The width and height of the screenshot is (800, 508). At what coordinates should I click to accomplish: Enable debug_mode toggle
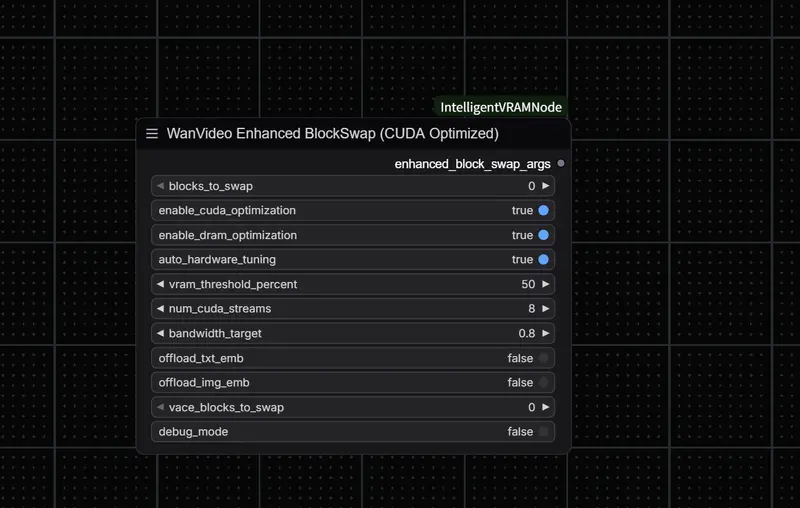click(x=543, y=431)
